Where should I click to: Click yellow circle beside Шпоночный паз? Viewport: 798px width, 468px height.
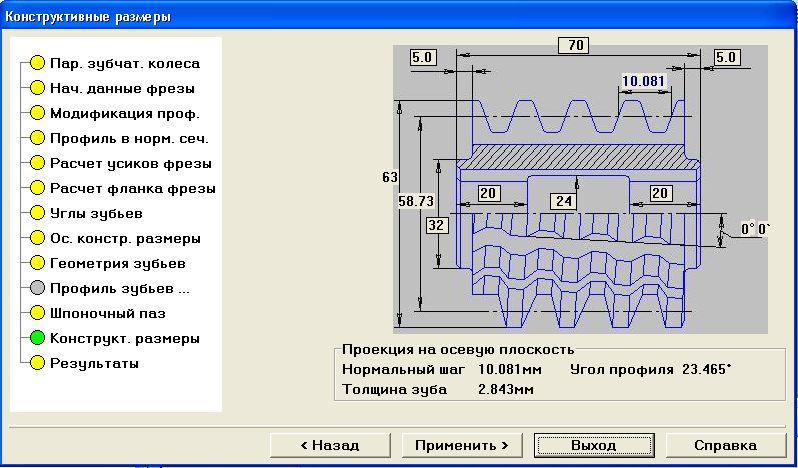[37, 314]
